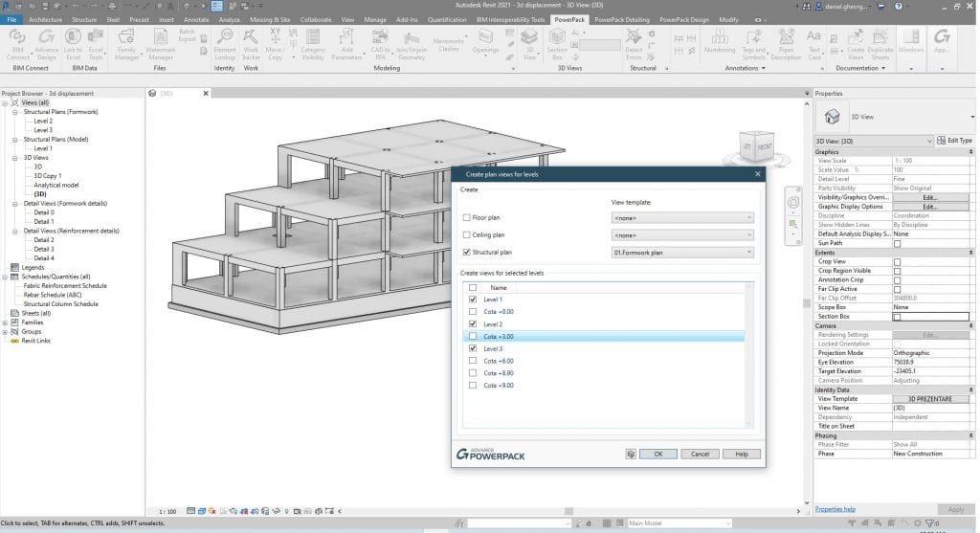Switch to Architecture ribbon tab

45,19
